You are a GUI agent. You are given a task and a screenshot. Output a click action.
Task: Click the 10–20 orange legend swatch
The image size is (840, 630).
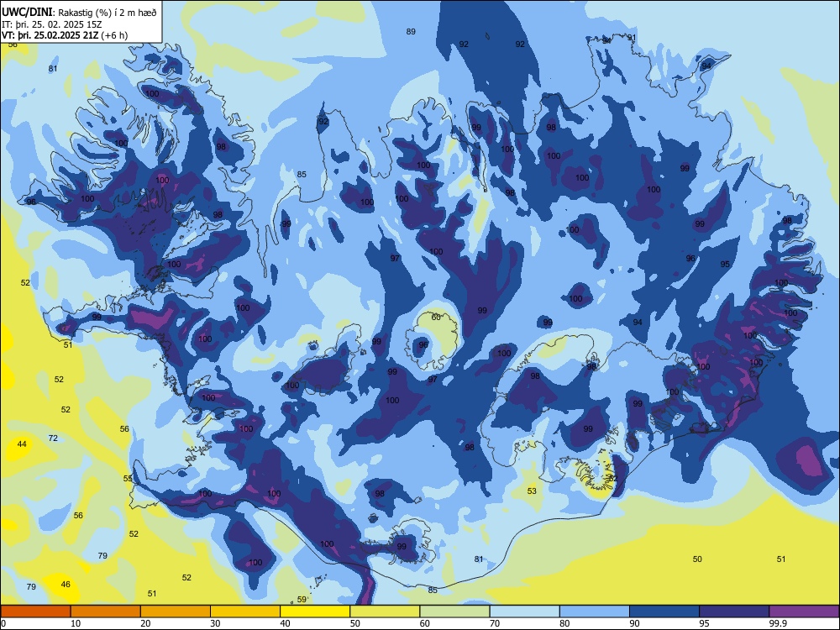click(x=106, y=612)
